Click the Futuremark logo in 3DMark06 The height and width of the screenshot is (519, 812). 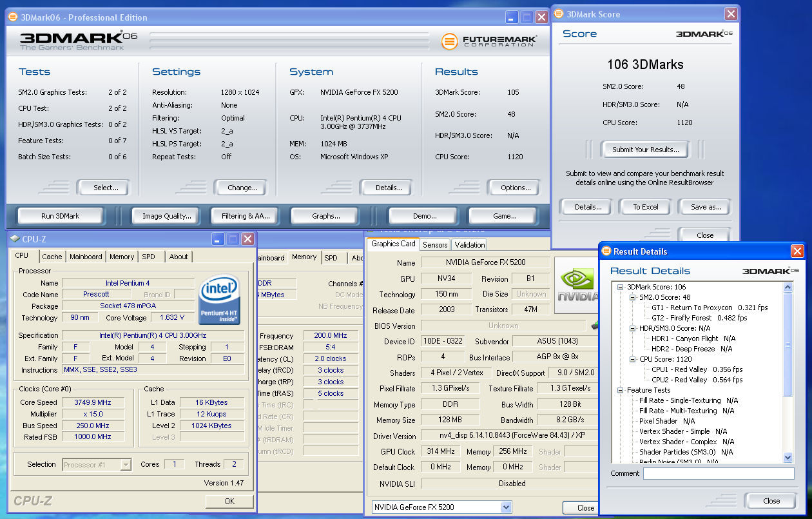point(488,41)
